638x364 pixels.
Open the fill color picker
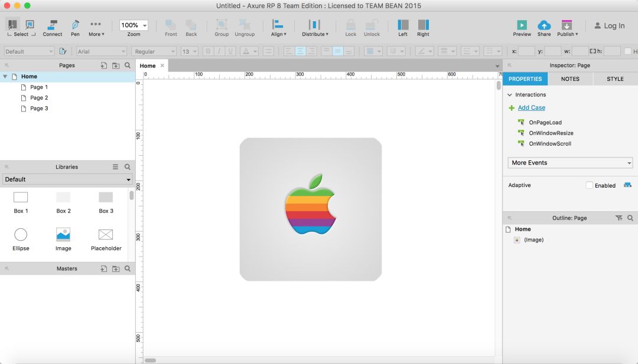373,51
